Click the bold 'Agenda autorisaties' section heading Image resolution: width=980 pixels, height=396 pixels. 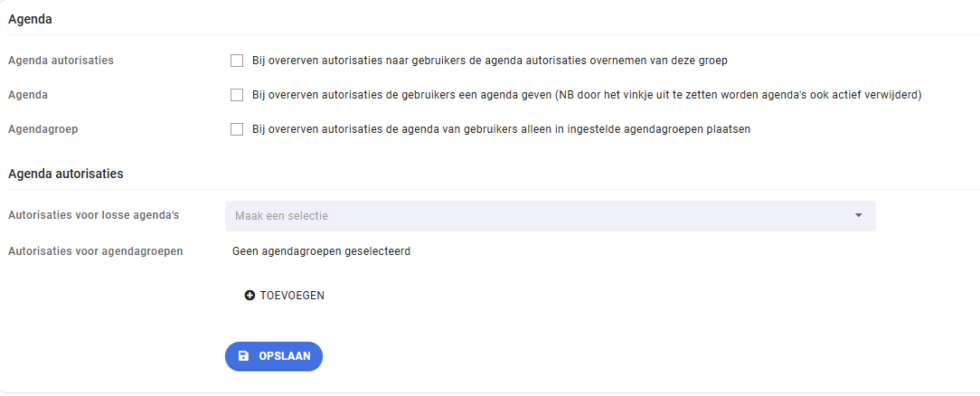66,174
